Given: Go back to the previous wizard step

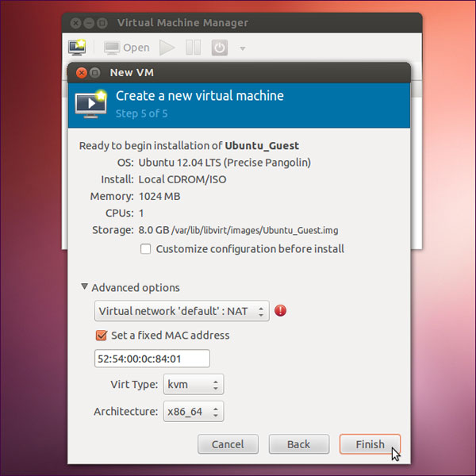Looking at the screenshot, I should pos(299,444).
